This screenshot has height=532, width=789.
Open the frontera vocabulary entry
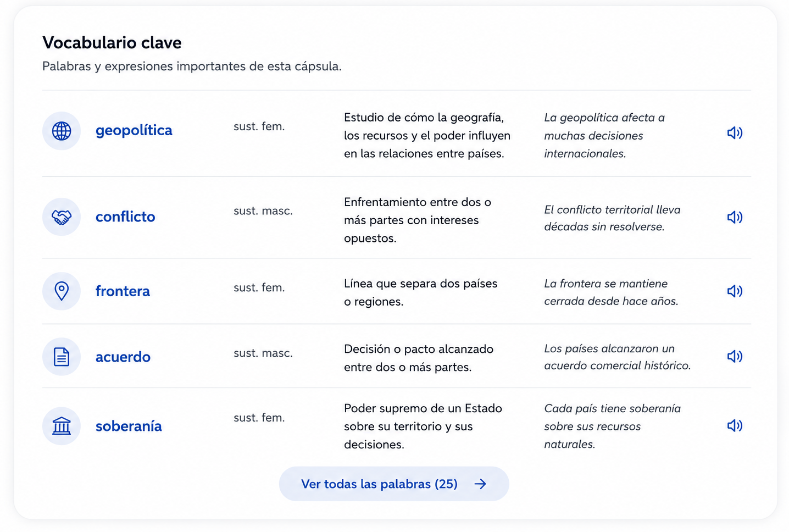(x=123, y=291)
